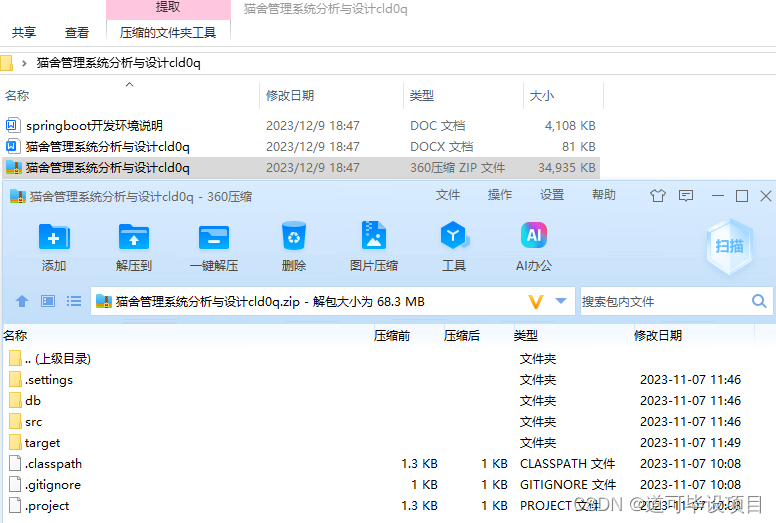776x523 pixels.
Task: Open the 压缩的文件夹工具 ribbon tab
Action: 168,33
